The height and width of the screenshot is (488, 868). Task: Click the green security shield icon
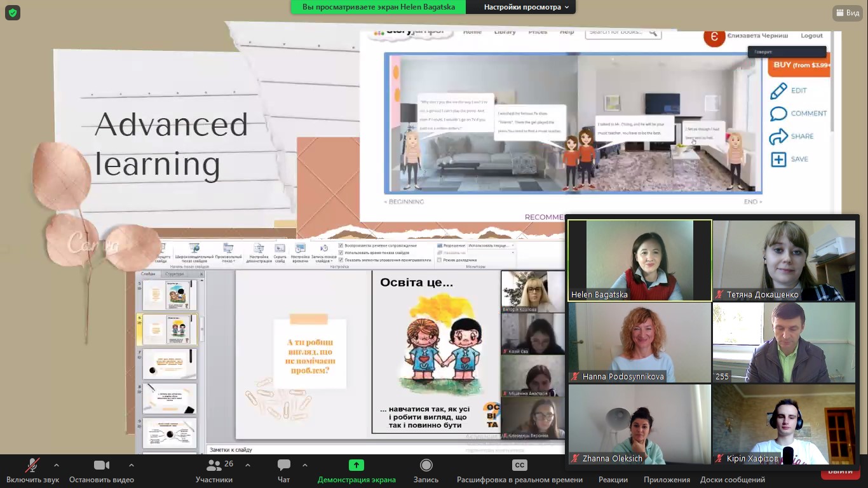coord(12,12)
